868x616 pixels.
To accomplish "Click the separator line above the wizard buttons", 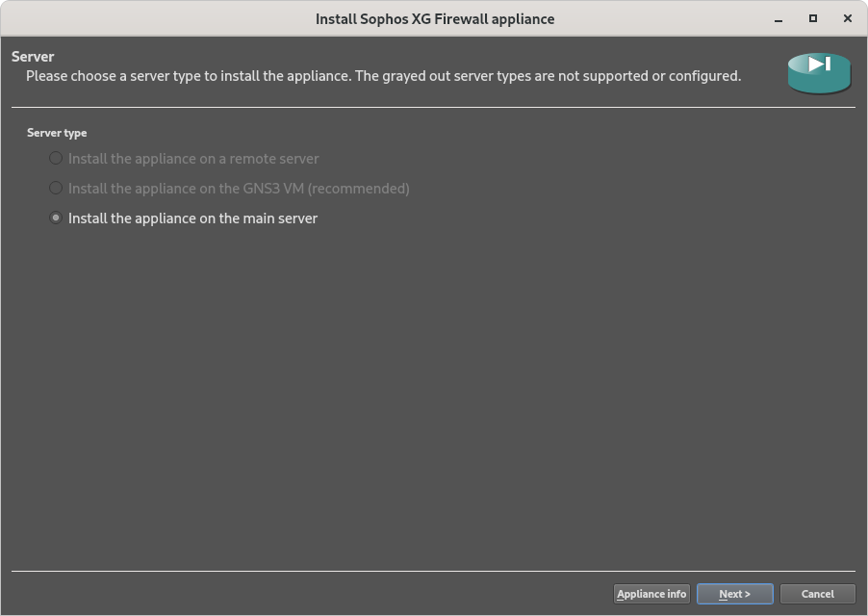I will (x=433, y=571).
